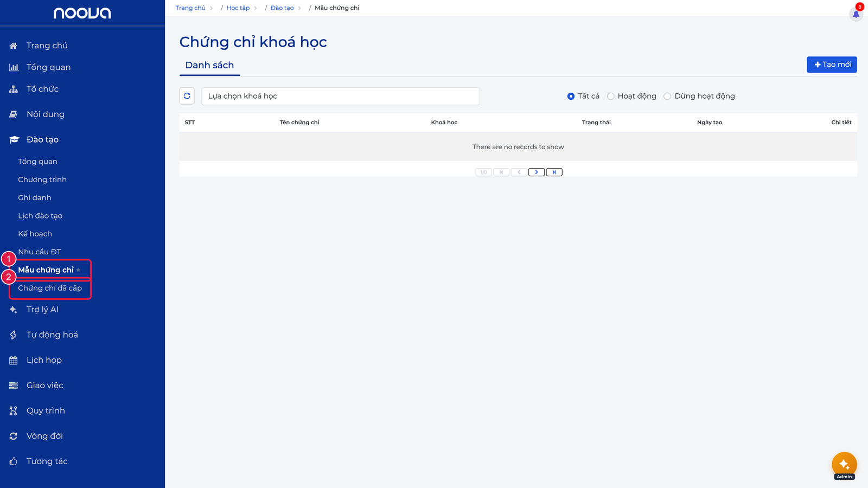Open Ghi danh submenu item

point(35,198)
